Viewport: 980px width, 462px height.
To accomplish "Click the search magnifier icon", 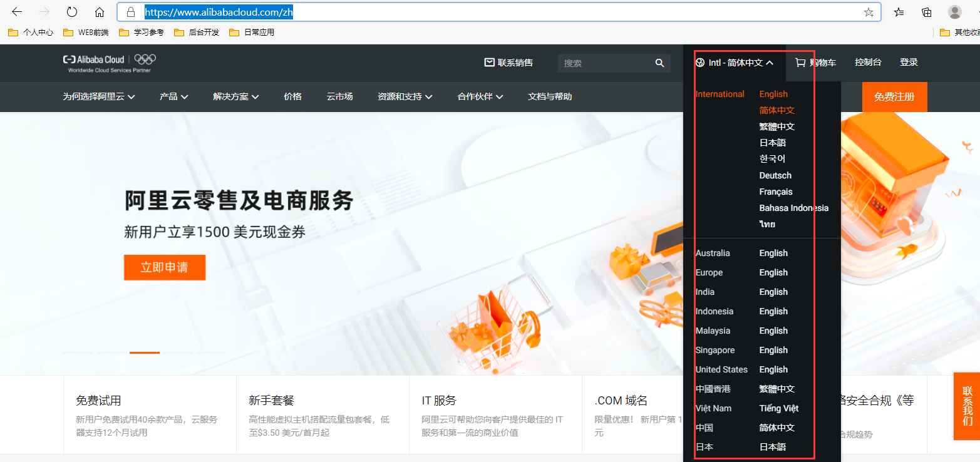I will click(x=659, y=63).
